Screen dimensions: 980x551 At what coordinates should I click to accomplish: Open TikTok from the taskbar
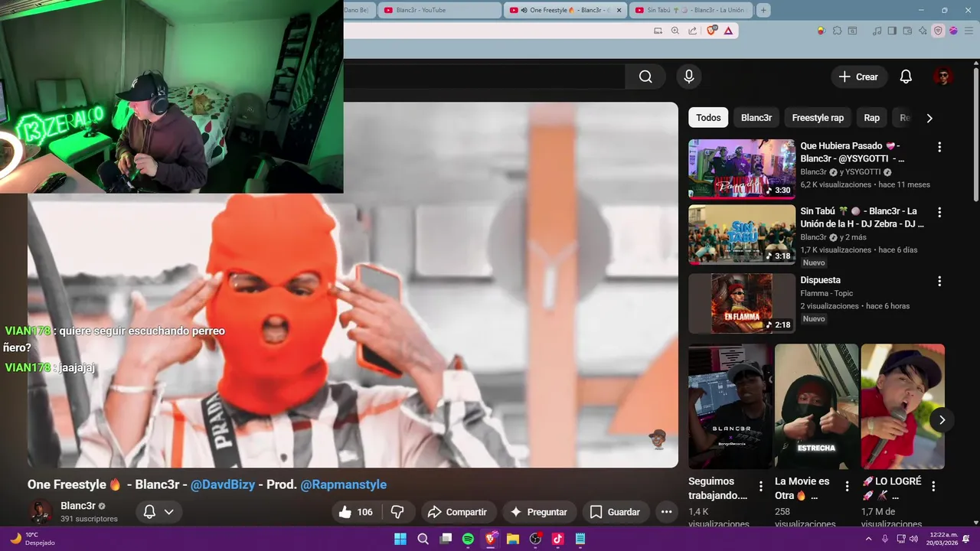(x=557, y=539)
